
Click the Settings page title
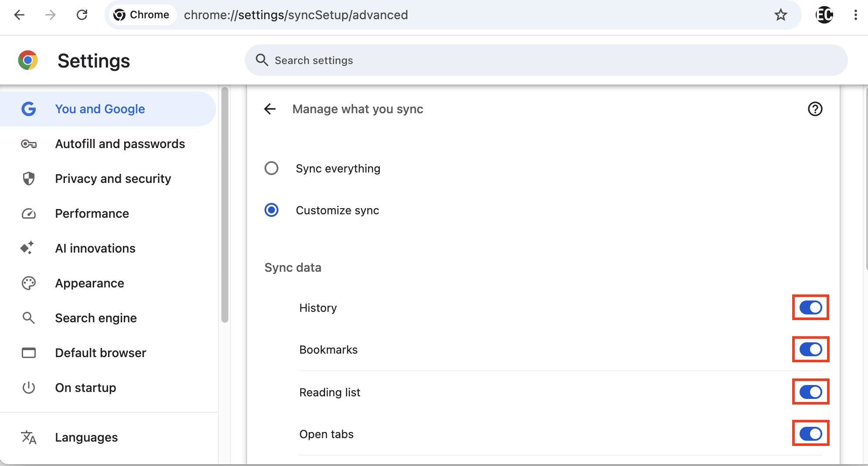pyautogui.click(x=94, y=61)
